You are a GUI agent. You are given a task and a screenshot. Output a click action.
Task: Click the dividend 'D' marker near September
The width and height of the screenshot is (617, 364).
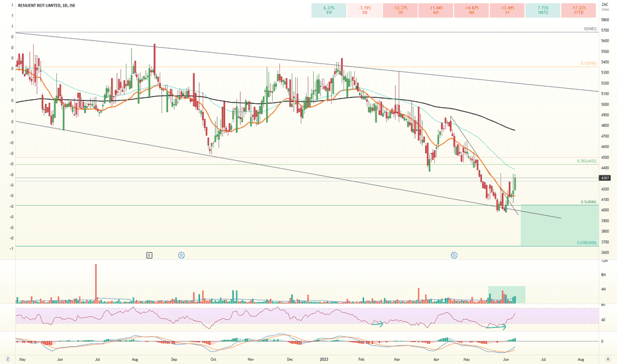(181, 255)
